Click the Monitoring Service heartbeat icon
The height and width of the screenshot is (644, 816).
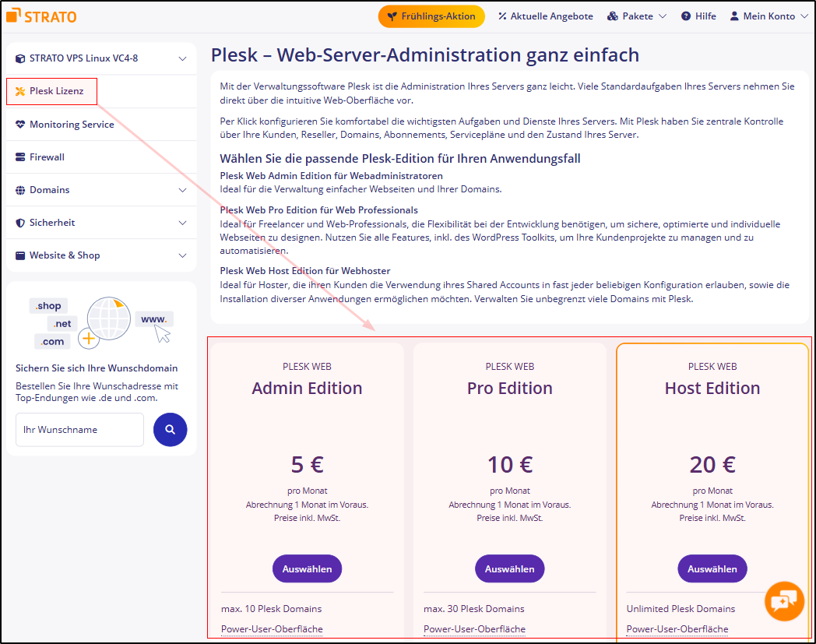click(x=20, y=125)
